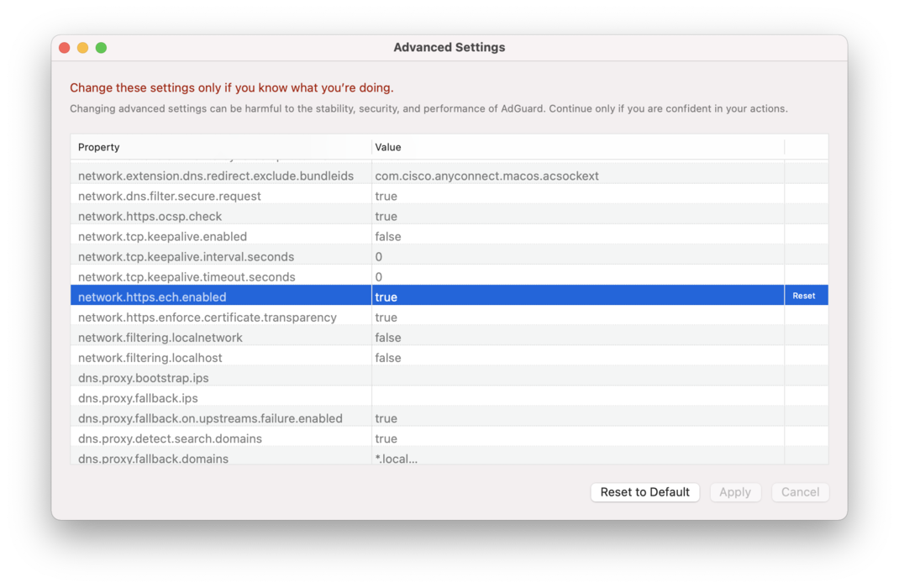Viewport: 899px width, 588px height.
Task: Click the Reset button for network.https.ech.enabled
Action: [804, 296]
